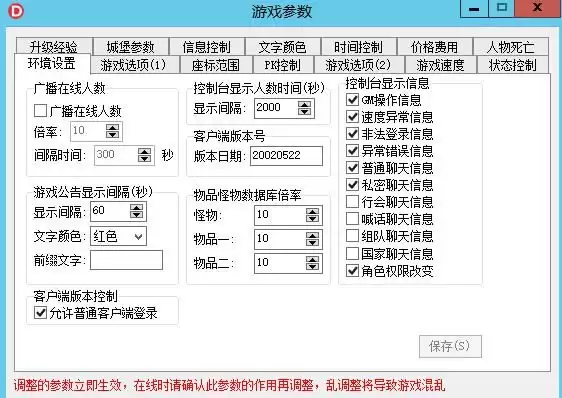Click the 版本日期 input field
The height and width of the screenshot is (398, 562).
click(286, 156)
